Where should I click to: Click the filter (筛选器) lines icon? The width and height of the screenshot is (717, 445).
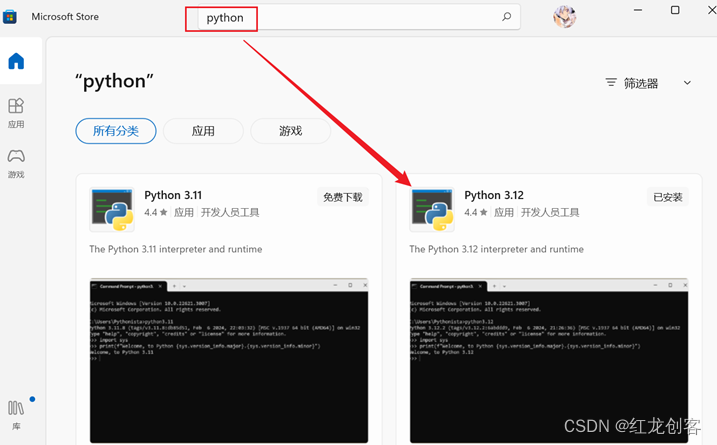611,83
